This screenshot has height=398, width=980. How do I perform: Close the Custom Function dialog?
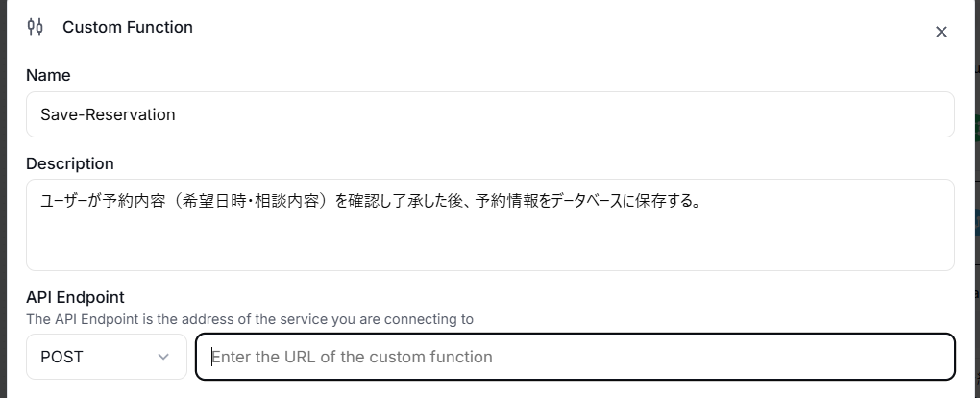(942, 32)
